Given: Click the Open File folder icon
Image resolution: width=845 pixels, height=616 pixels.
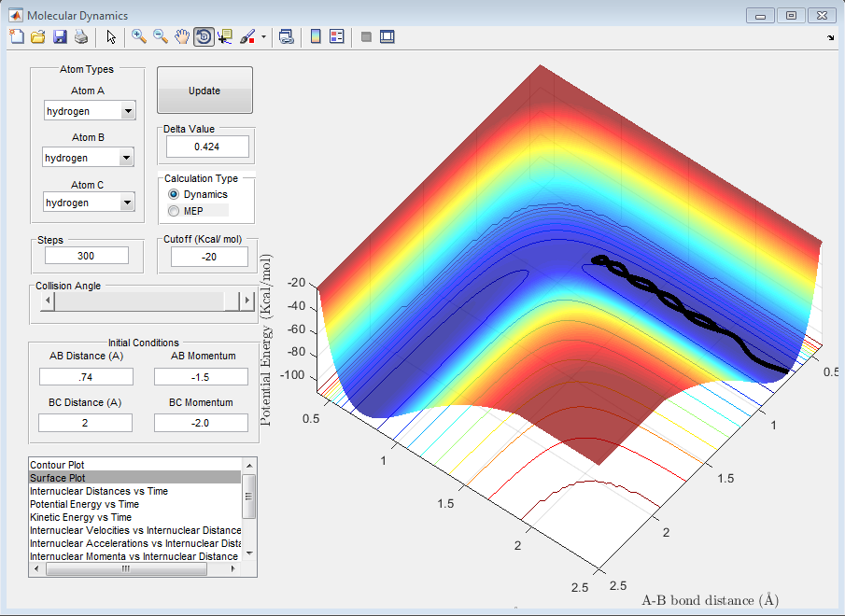Looking at the screenshot, I should [x=37, y=36].
